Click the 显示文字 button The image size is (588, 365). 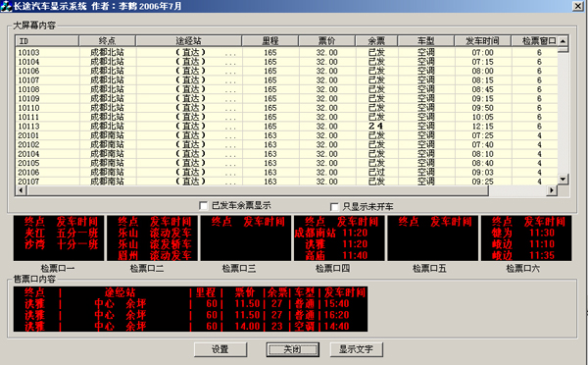point(357,349)
